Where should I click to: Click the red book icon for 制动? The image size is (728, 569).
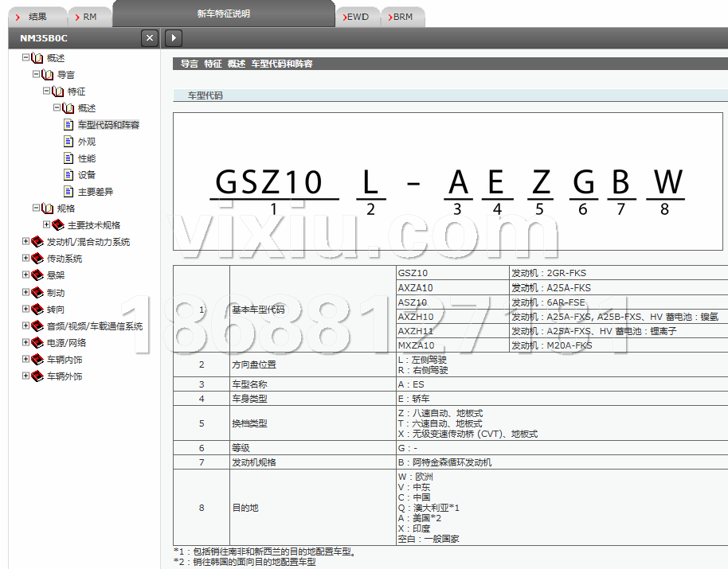point(37,293)
